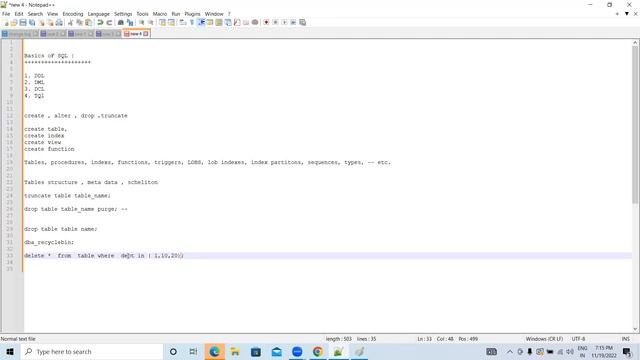Image resolution: width=640 pixels, height=360 pixels.
Task: Toggle file monitoring (tail) icon
Action: point(255,22)
